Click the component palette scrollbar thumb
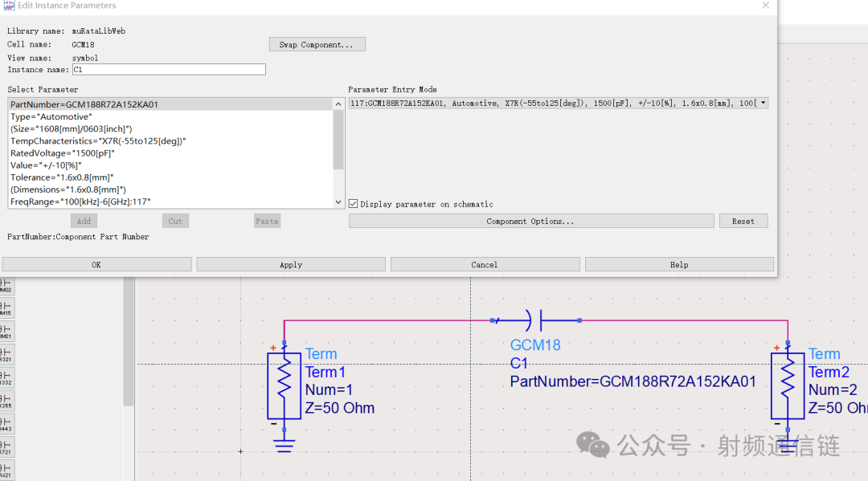Viewport: 868px width, 481px height. [x=129, y=341]
